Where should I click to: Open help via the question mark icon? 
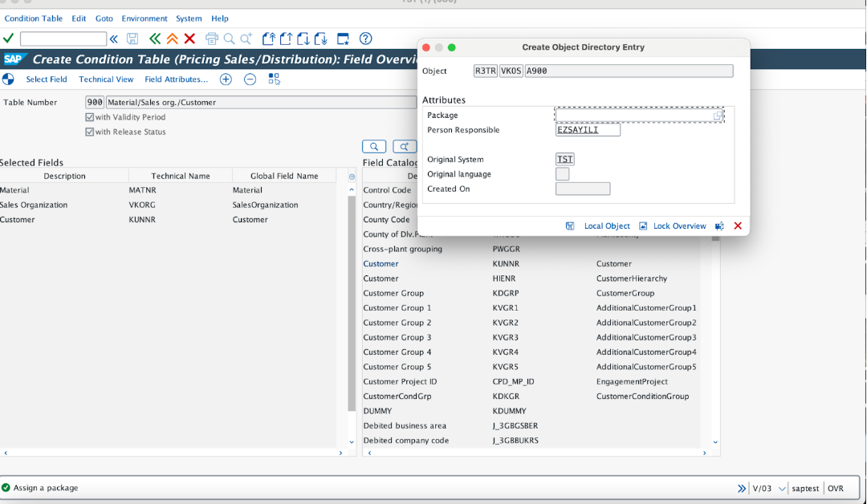pos(365,39)
